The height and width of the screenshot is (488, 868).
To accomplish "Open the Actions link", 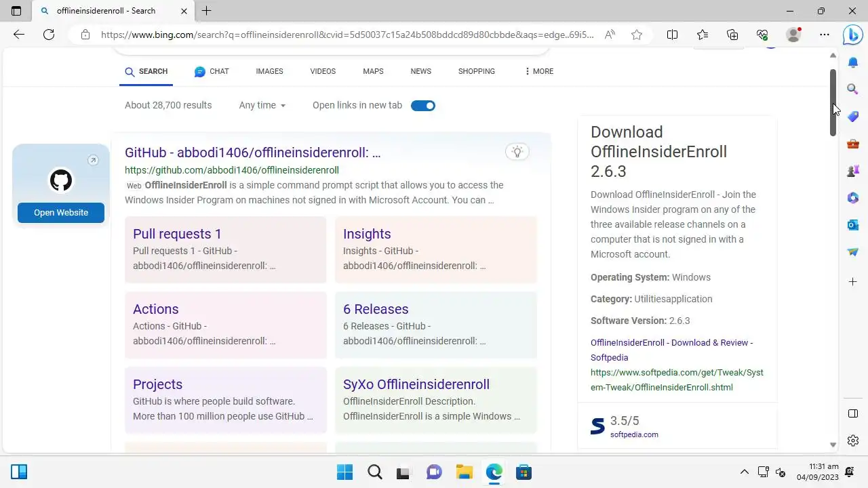I will point(156,309).
